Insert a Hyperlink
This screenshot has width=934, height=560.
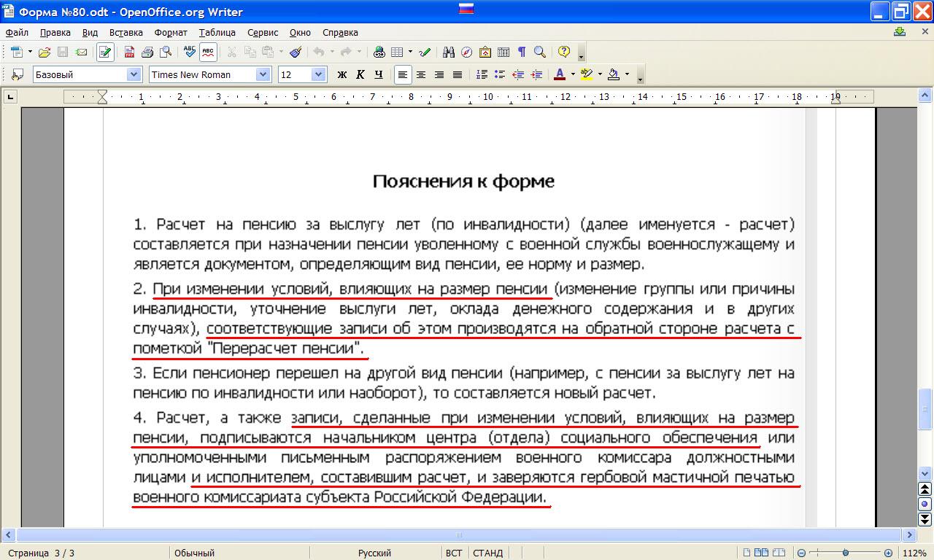tap(379, 52)
